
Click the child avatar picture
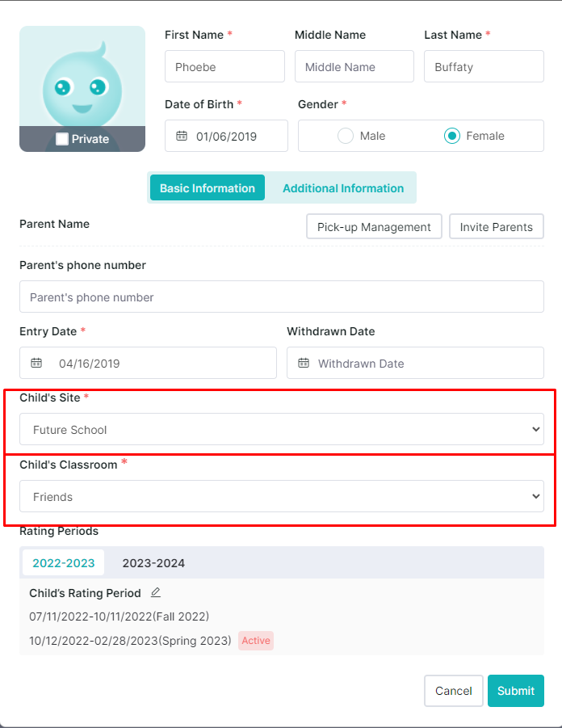pos(82,77)
